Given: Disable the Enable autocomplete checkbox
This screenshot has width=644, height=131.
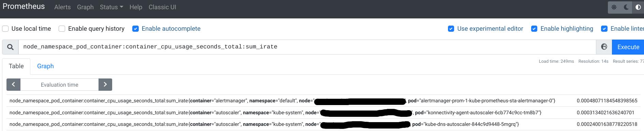Looking at the screenshot, I should (x=135, y=29).
